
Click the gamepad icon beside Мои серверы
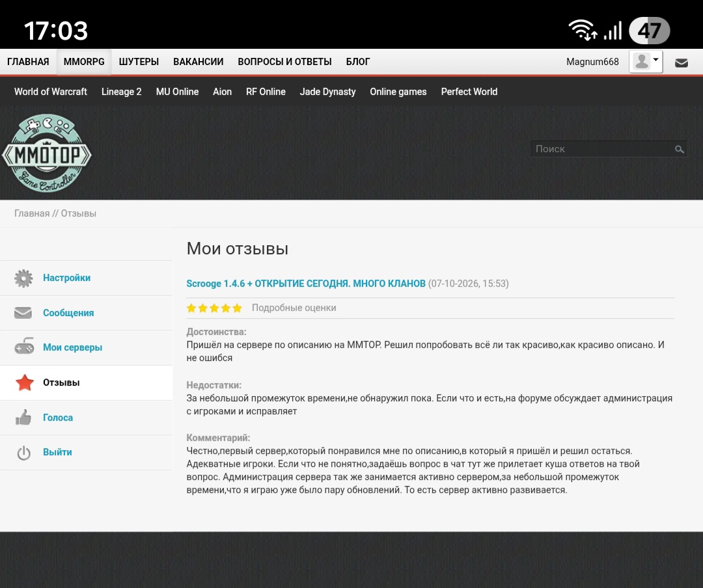[24, 347]
